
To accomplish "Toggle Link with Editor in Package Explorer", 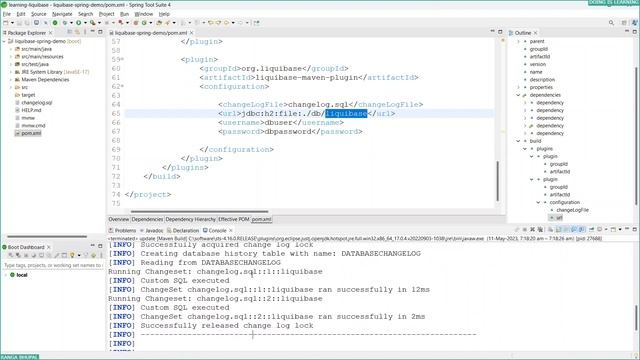I will pyautogui.click(x=77, y=32).
